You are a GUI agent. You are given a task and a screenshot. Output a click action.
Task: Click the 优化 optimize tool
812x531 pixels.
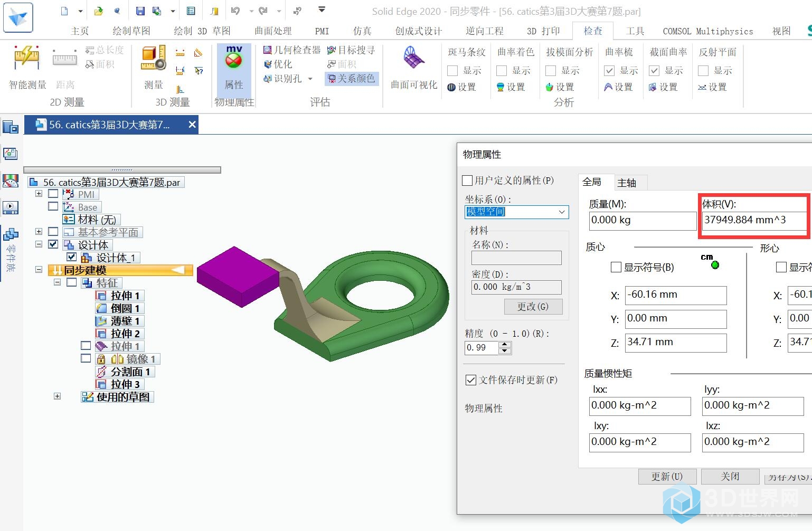[278, 64]
